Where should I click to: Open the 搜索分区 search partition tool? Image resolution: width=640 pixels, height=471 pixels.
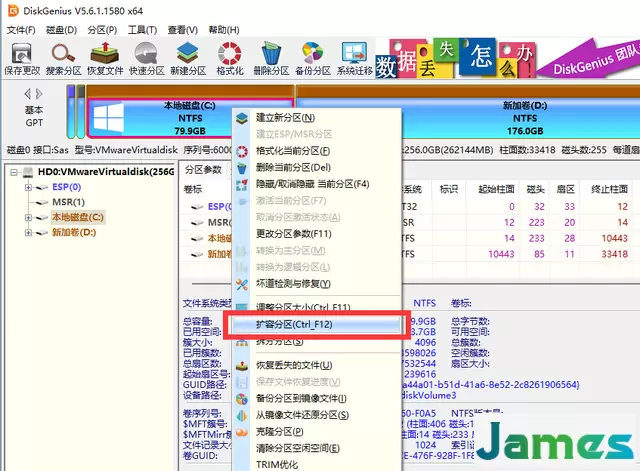[x=63, y=59]
